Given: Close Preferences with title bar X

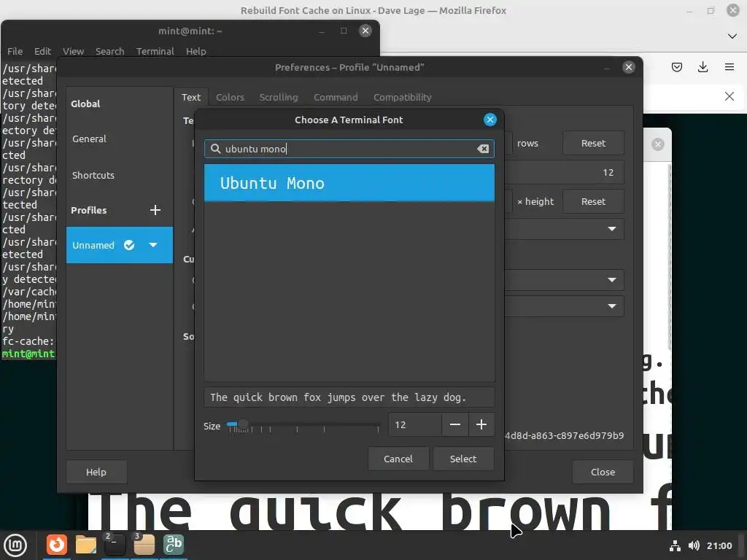Looking at the screenshot, I should click(628, 67).
